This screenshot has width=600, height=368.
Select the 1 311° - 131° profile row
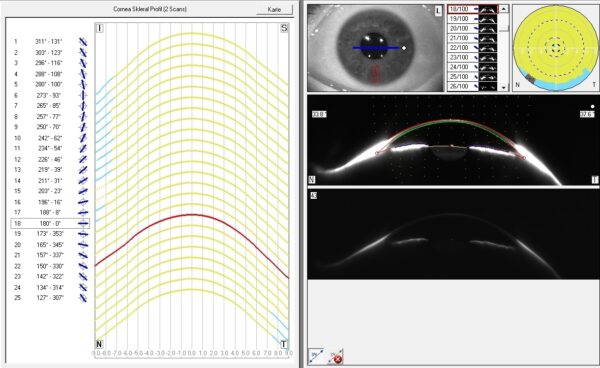pyautogui.click(x=50, y=42)
